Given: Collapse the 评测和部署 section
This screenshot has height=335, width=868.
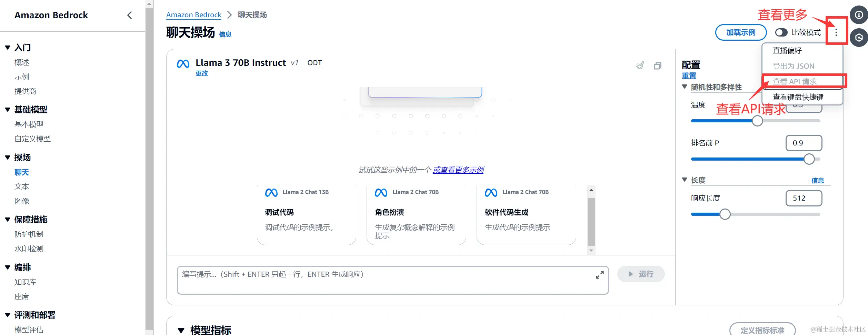Looking at the screenshot, I should point(8,315).
